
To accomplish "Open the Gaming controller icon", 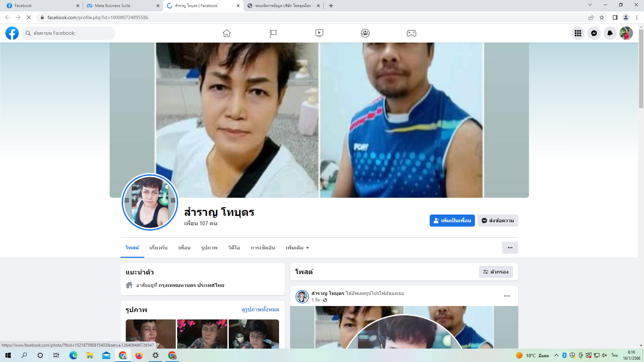I will tap(411, 33).
